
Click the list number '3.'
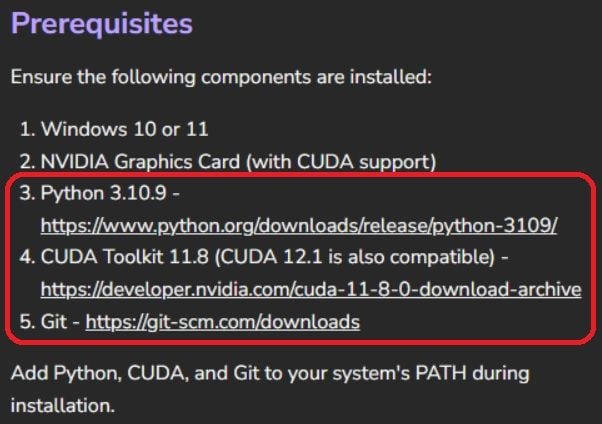(x=28, y=193)
